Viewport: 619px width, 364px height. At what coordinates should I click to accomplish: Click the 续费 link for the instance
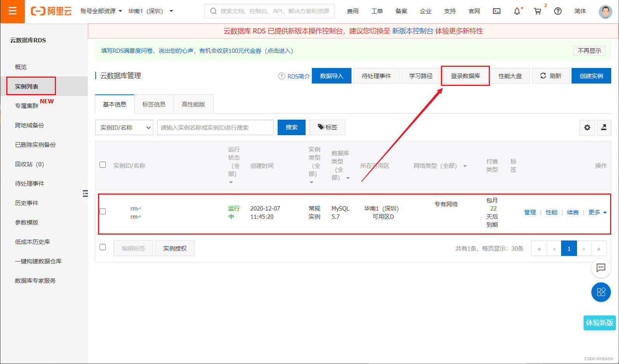pos(573,212)
